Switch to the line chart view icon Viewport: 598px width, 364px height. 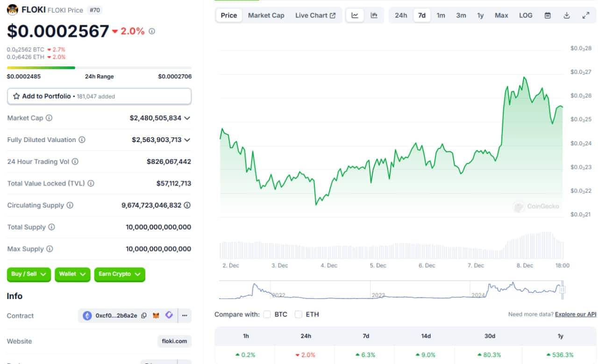click(x=355, y=15)
